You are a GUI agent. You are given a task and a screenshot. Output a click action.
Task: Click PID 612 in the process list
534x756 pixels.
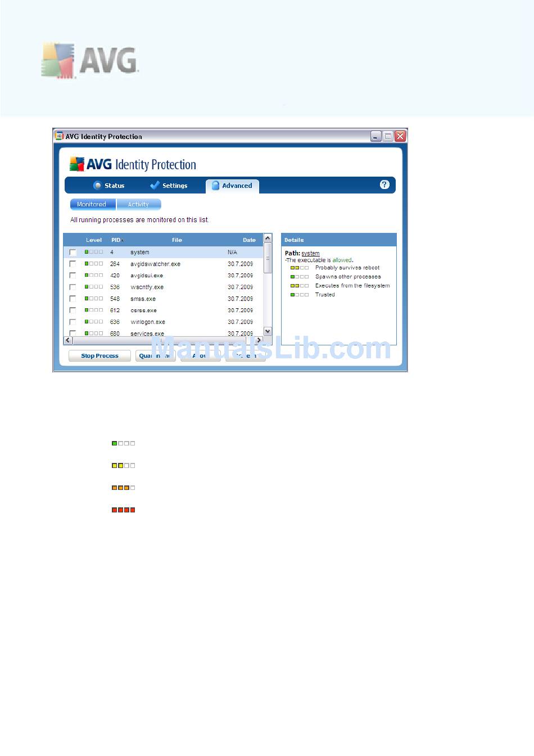pos(115,310)
